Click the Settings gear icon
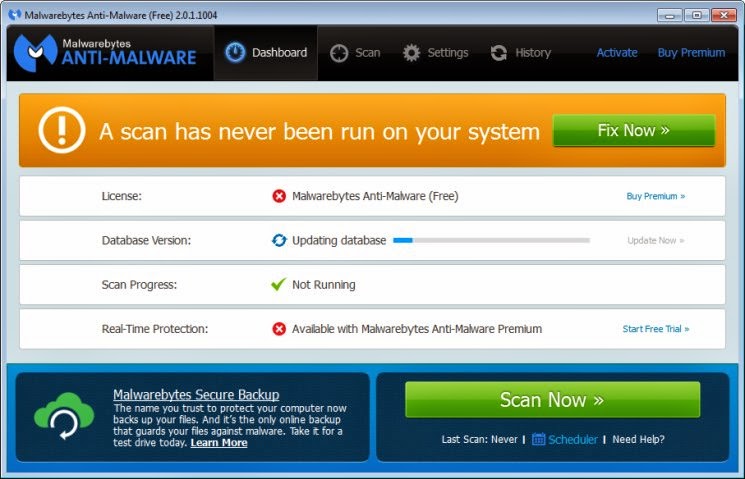745x479 pixels. [x=411, y=53]
